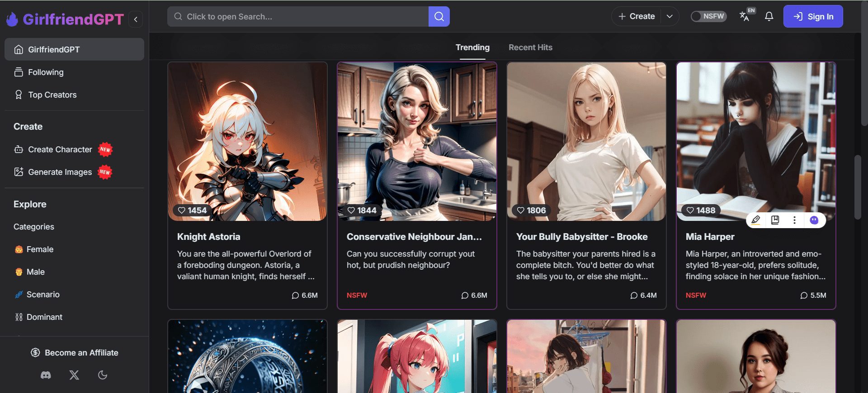The width and height of the screenshot is (868, 393).
Task: Open the three-dot menu on Mia Harper card
Action: pos(794,220)
